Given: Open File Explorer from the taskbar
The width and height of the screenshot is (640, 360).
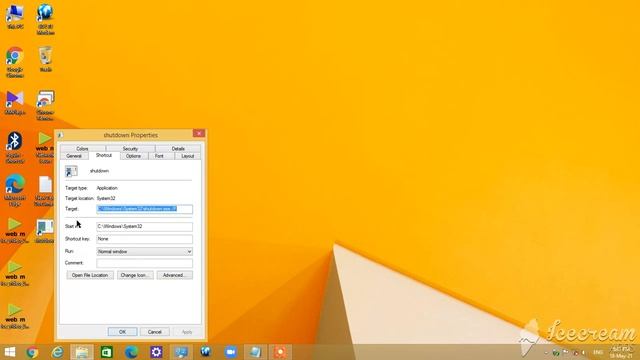Looking at the screenshot, I should tap(82, 352).
